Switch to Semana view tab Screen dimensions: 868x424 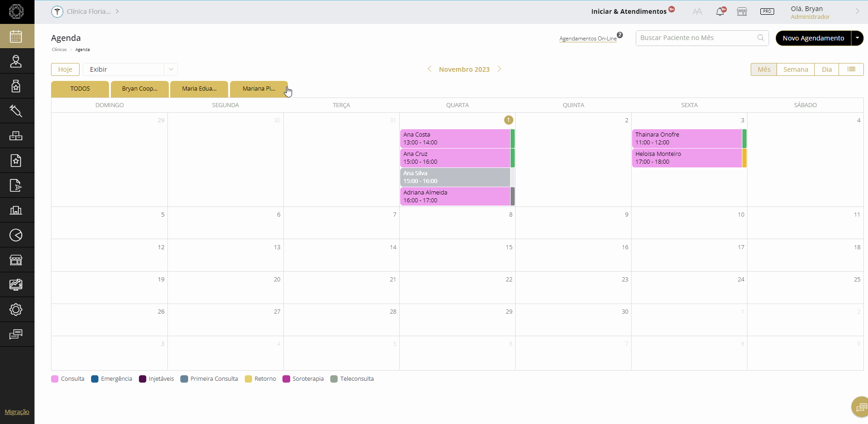click(x=795, y=69)
